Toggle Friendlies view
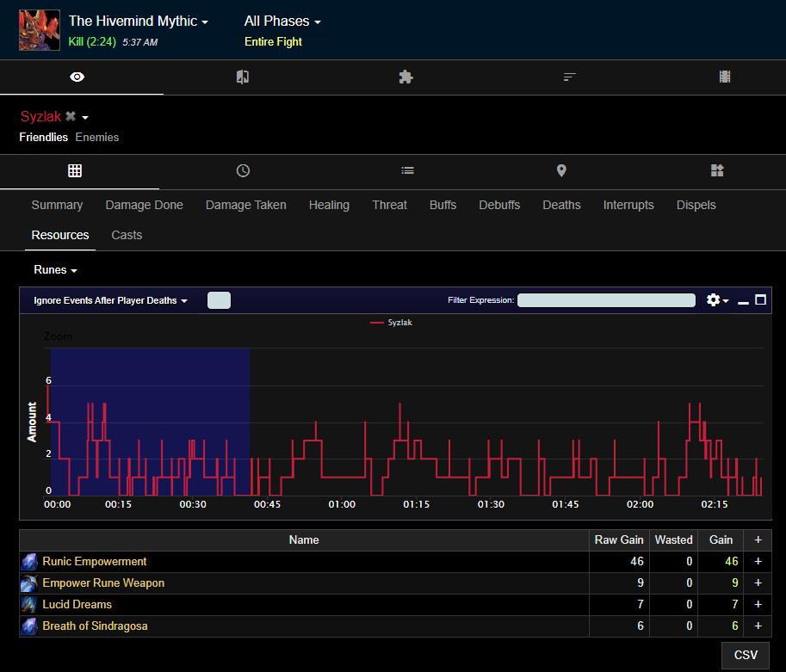This screenshot has height=672, width=786. pos(44,138)
